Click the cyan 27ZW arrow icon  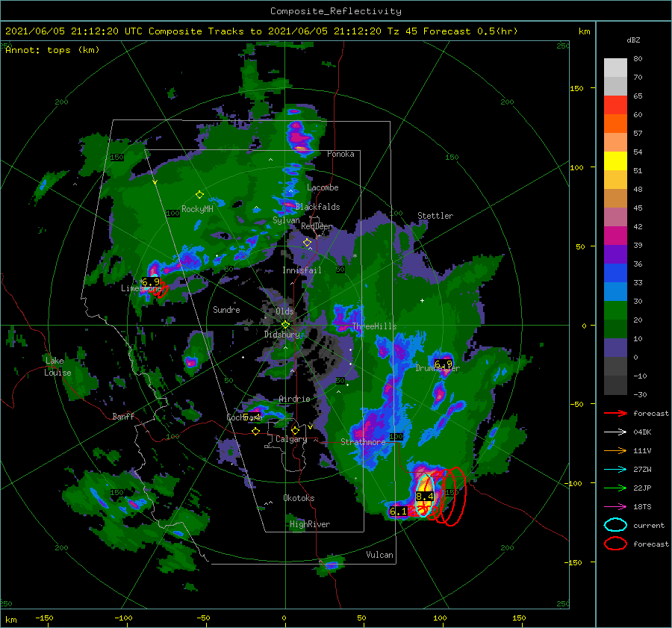pyautogui.click(x=615, y=470)
